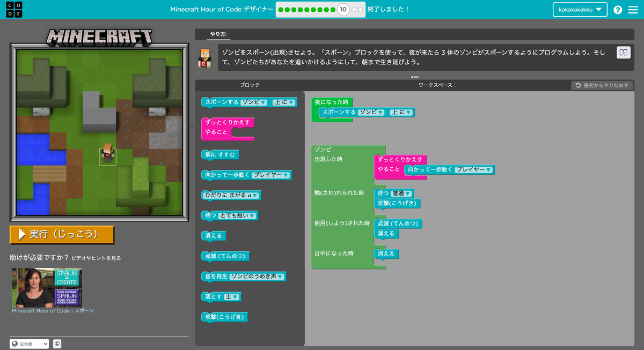Screen dimensions: 644x350
Task: Click the three-dot handle below the instructions
Action: 414,77
